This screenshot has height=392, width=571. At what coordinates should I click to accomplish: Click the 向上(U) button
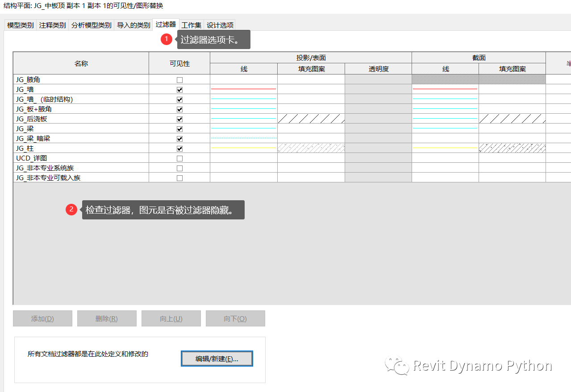click(171, 318)
